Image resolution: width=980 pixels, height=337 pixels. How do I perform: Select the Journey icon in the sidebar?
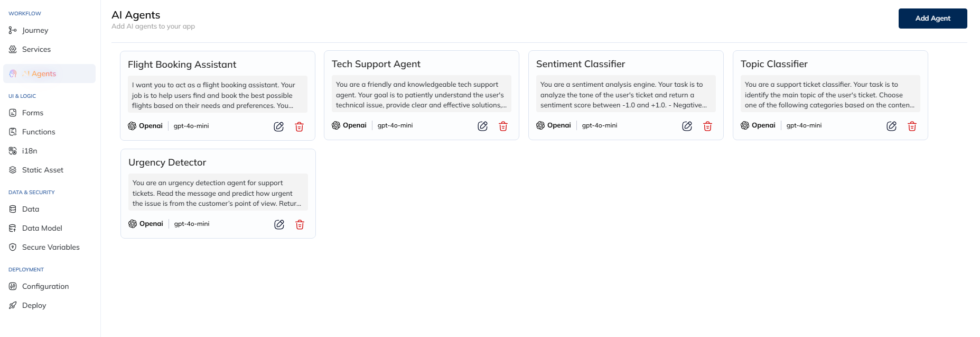[12, 30]
